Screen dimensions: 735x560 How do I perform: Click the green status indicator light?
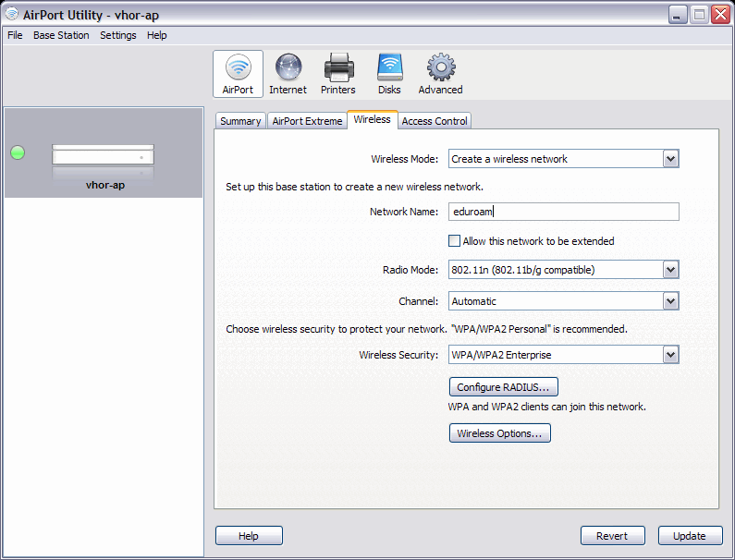tap(18, 152)
